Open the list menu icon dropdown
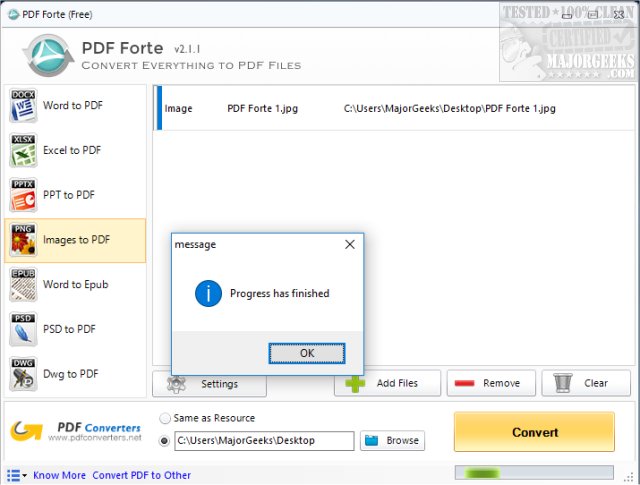This screenshot has height=485, width=640. [x=17, y=475]
